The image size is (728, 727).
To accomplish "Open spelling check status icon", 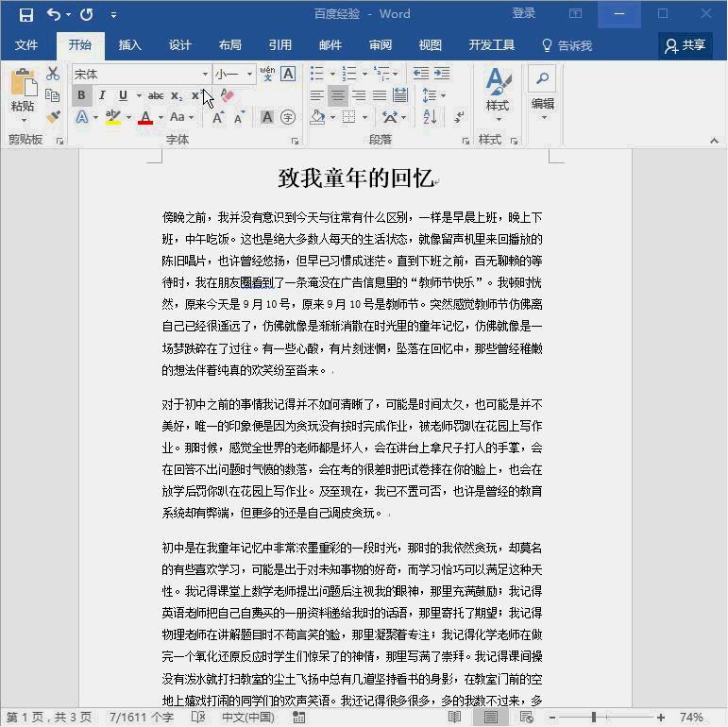I will point(198,717).
